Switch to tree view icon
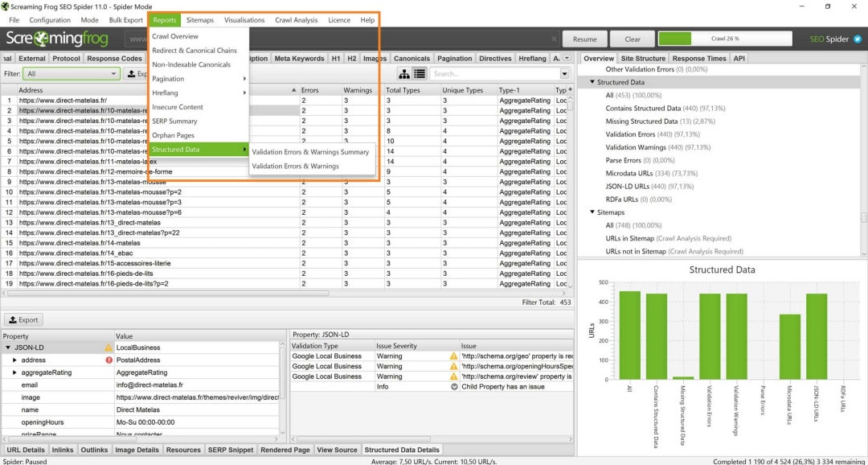Viewport: 868px width, 465px height. [x=404, y=74]
